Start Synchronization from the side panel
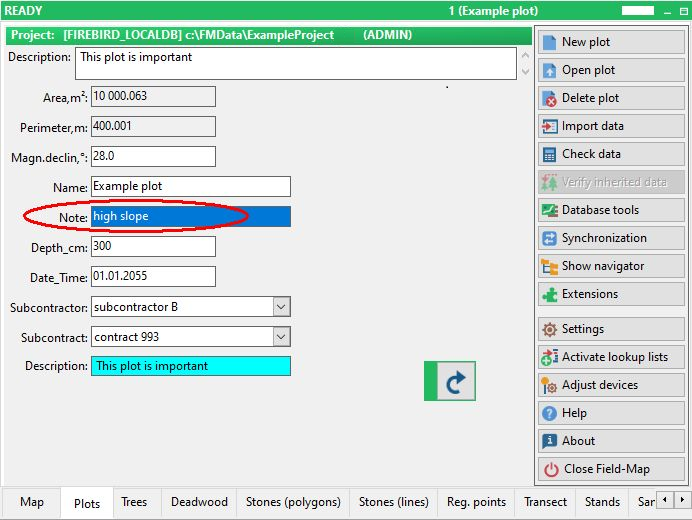The height and width of the screenshot is (520, 692). 610,238
